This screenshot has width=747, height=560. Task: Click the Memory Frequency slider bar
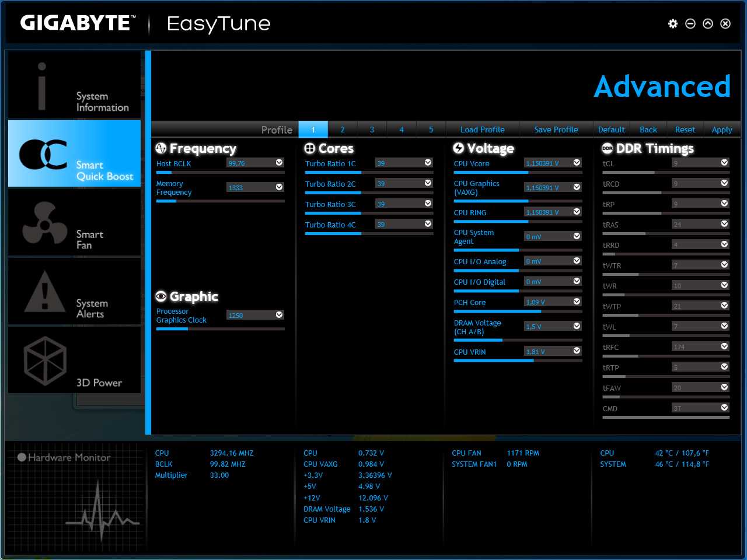(220, 201)
